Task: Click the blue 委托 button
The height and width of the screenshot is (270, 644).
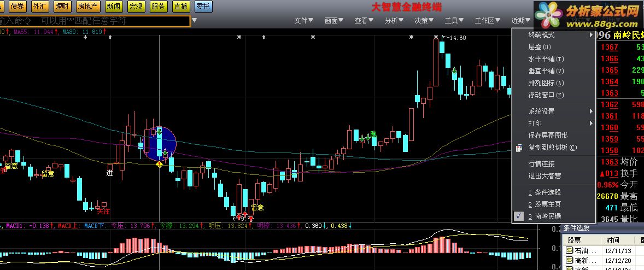Action: point(203,6)
